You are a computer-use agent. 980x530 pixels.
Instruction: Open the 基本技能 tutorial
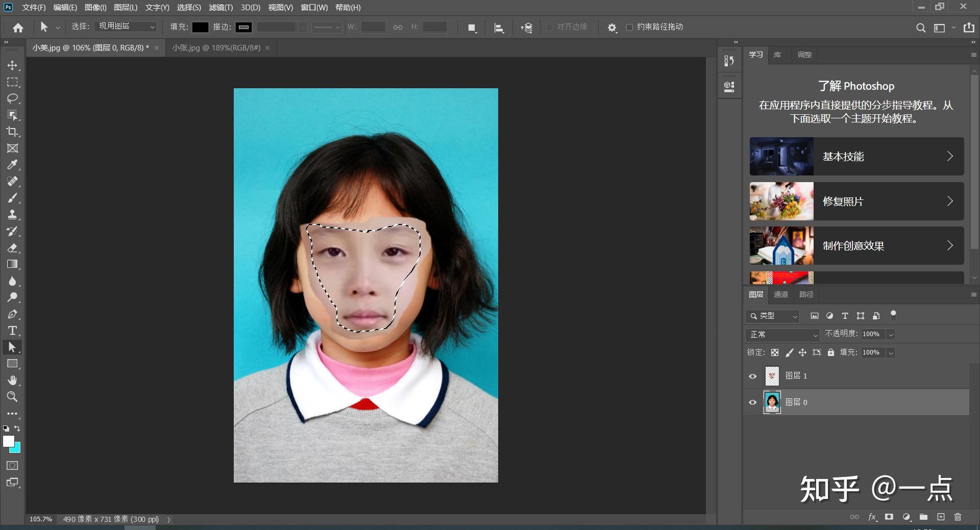pyautogui.click(x=856, y=157)
